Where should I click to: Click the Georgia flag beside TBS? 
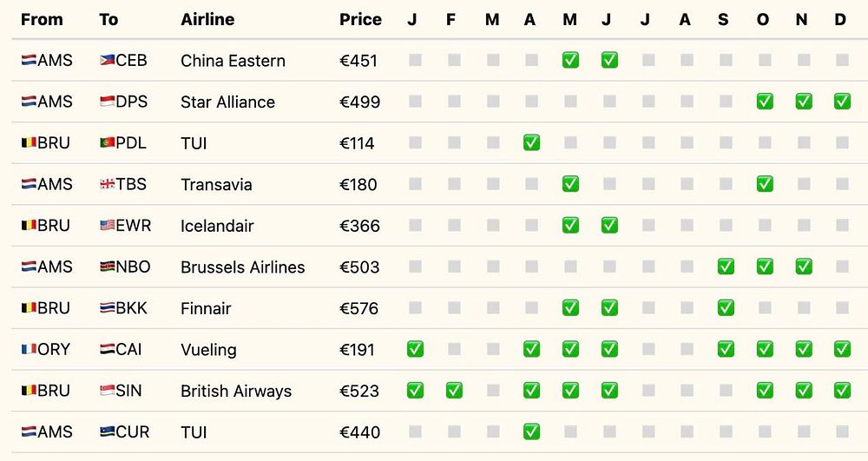tap(107, 184)
